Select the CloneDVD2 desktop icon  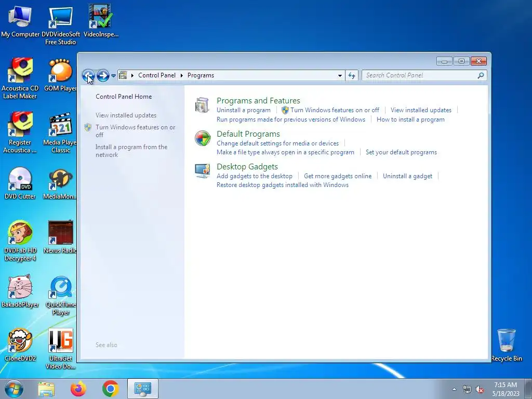[x=20, y=345]
